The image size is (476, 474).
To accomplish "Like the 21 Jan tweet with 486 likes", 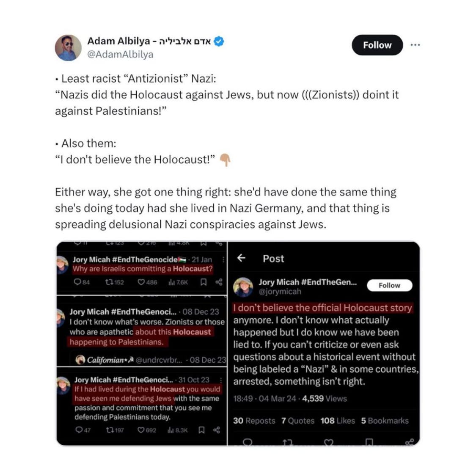I will coord(141,282).
